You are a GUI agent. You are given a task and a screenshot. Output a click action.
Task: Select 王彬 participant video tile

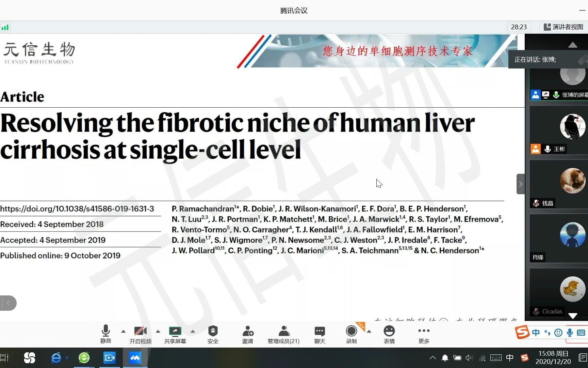pyautogui.click(x=559, y=130)
